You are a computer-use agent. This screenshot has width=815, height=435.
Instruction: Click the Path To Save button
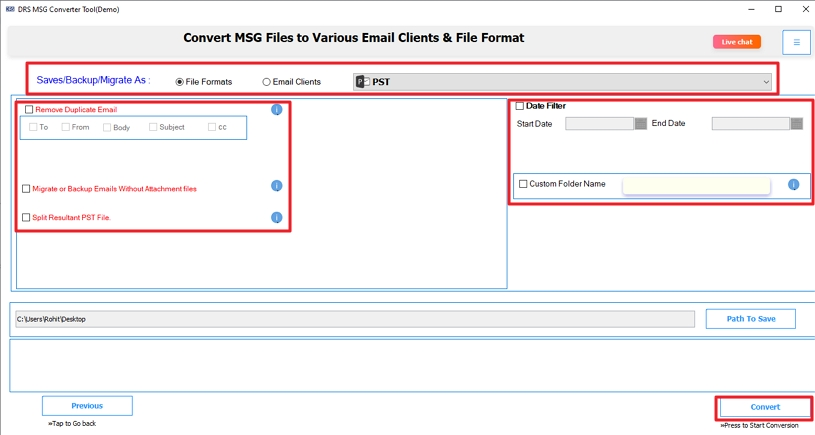tap(751, 319)
